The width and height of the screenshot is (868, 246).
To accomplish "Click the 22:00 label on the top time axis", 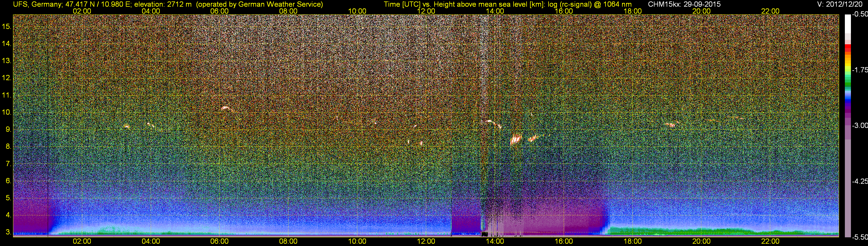I will pos(770,11).
